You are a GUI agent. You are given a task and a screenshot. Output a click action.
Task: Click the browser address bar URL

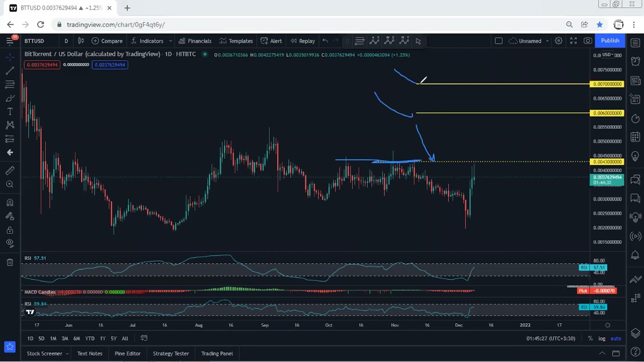(116, 25)
